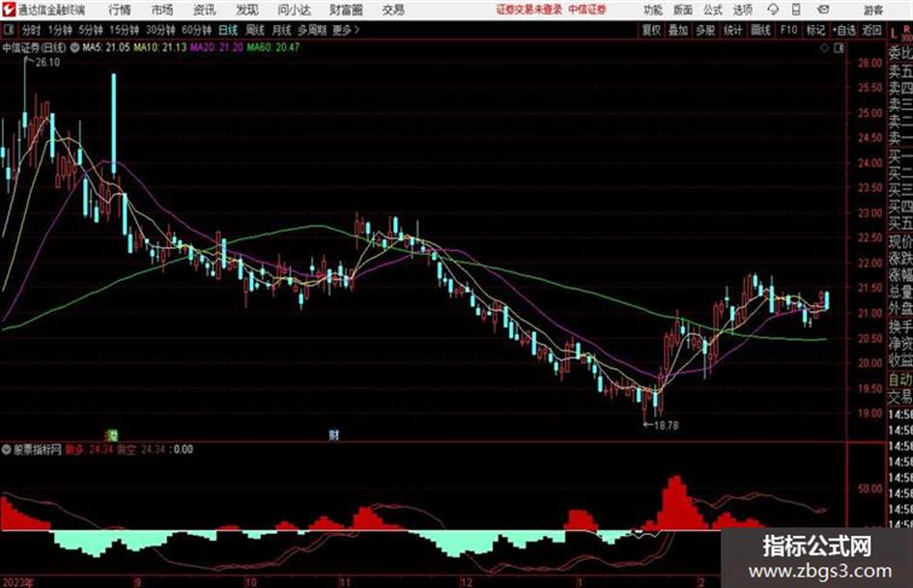This screenshot has width=913, height=588.
Task: Click the 返回 button
Action: tap(871, 30)
